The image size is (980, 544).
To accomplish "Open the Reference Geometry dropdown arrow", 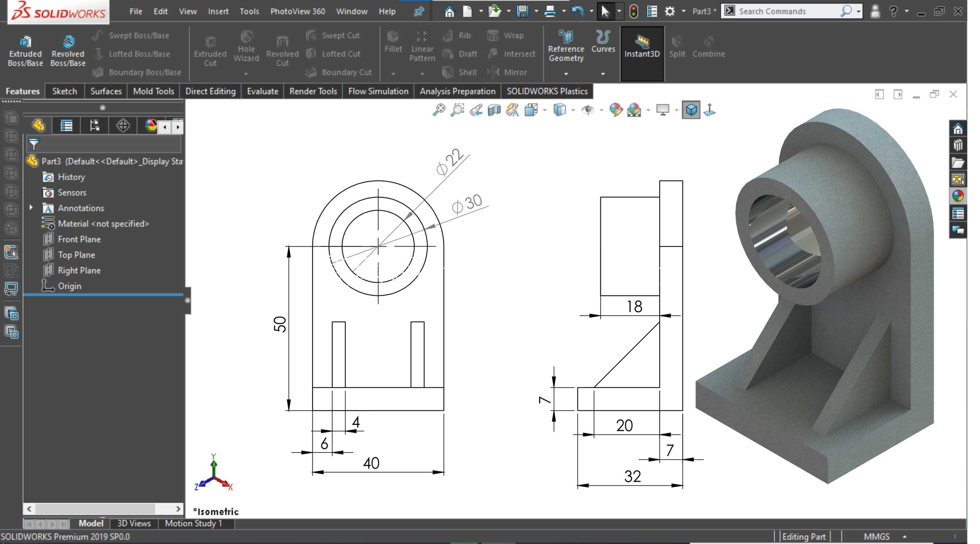I will [x=566, y=74].
